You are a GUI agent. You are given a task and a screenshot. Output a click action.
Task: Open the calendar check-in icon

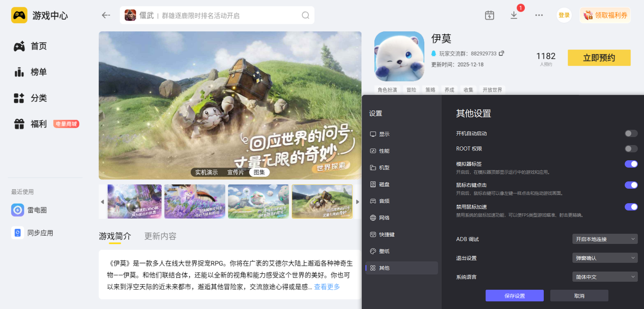489,15
